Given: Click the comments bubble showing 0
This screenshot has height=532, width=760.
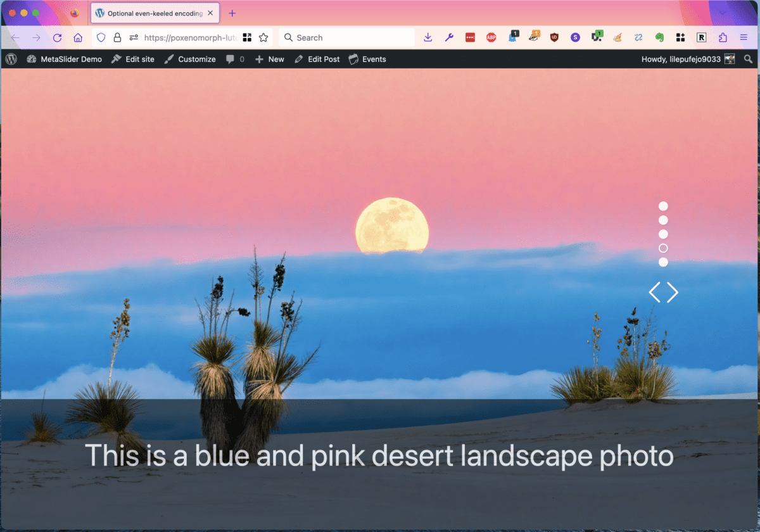Looking at the screenshot, I should [x=235, y=59].
